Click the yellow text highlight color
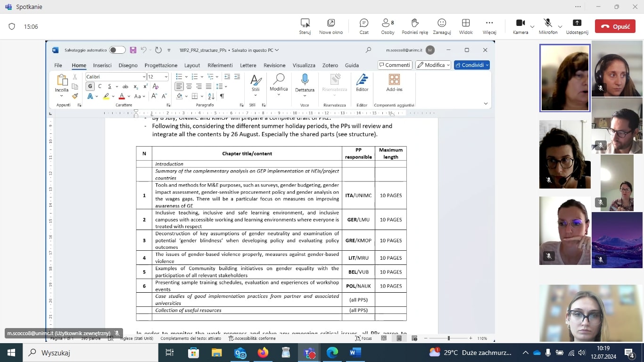The image size is (644, 362). tap(106, 96)
